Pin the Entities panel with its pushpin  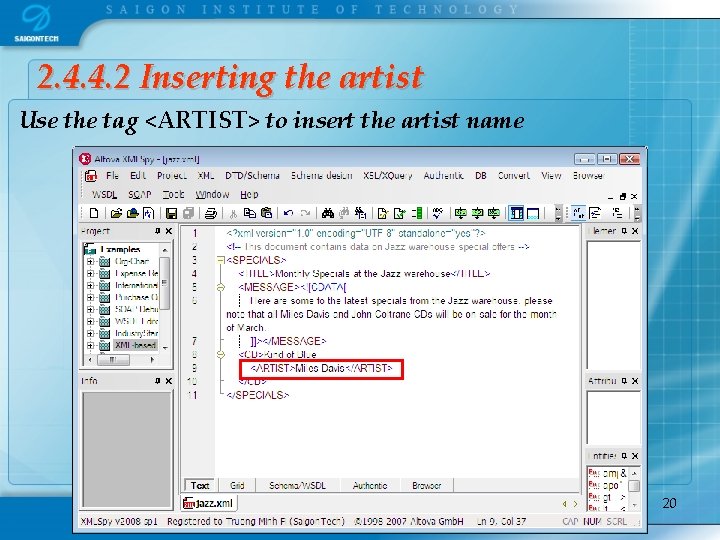[x=624, y=456]
